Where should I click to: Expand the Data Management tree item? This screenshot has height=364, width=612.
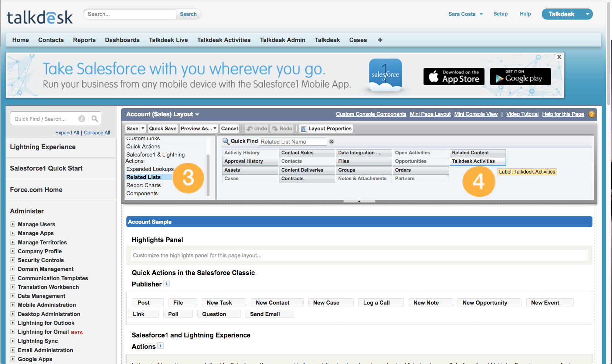[x=13, y=296]
